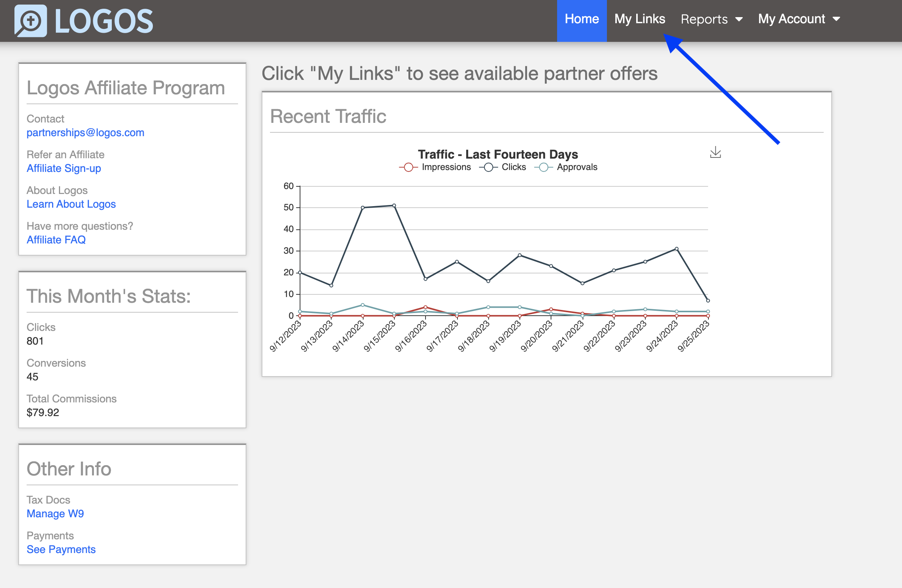View the Affiliate FAQ
The width and height of the screenshot is (902, 588).
point(56,240)
